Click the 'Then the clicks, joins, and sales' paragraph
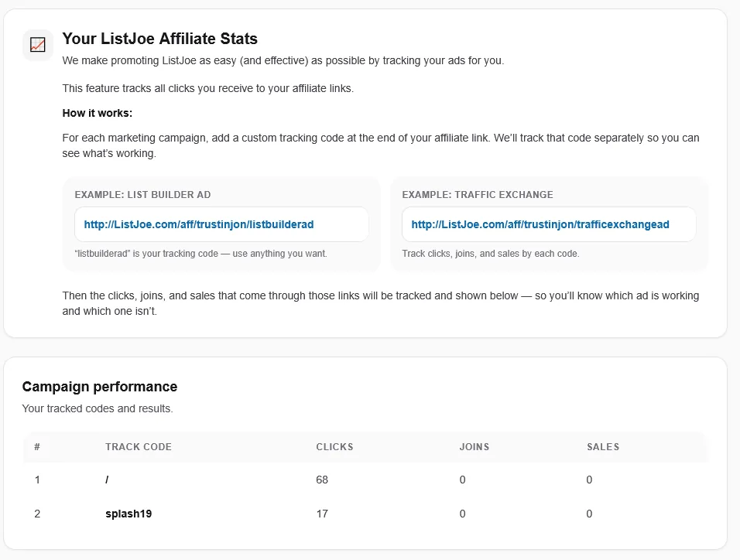 381,303
